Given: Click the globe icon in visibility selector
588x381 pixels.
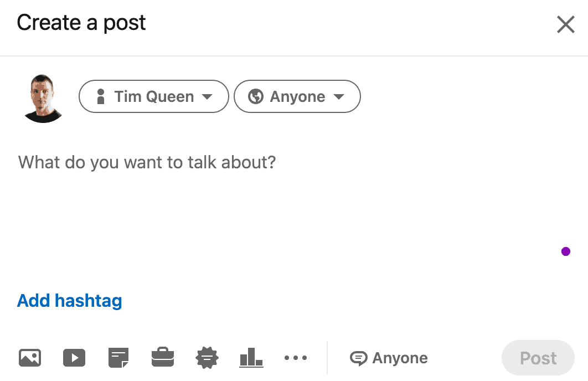Looking at the screenshot, I should (255, 97).
